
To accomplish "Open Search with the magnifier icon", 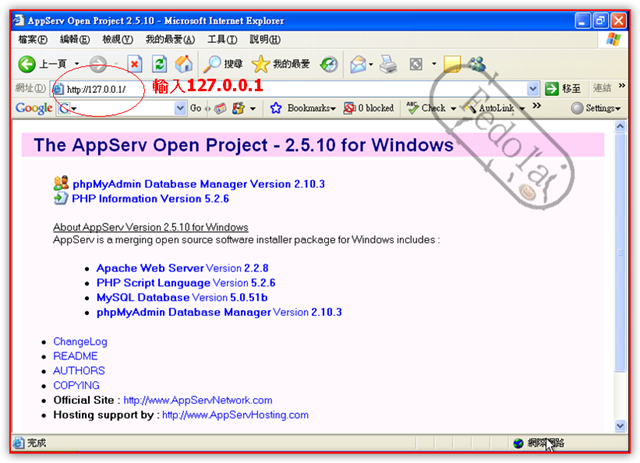I will point(214,64).
